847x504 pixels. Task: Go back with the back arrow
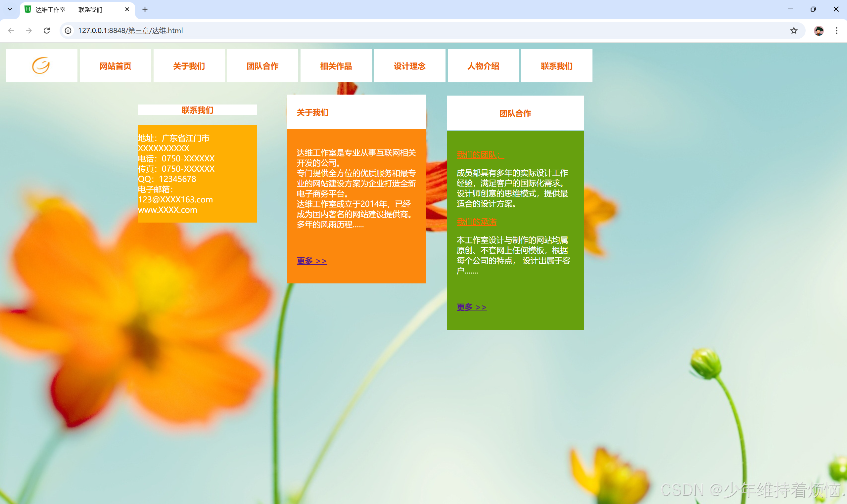point(11,30)
